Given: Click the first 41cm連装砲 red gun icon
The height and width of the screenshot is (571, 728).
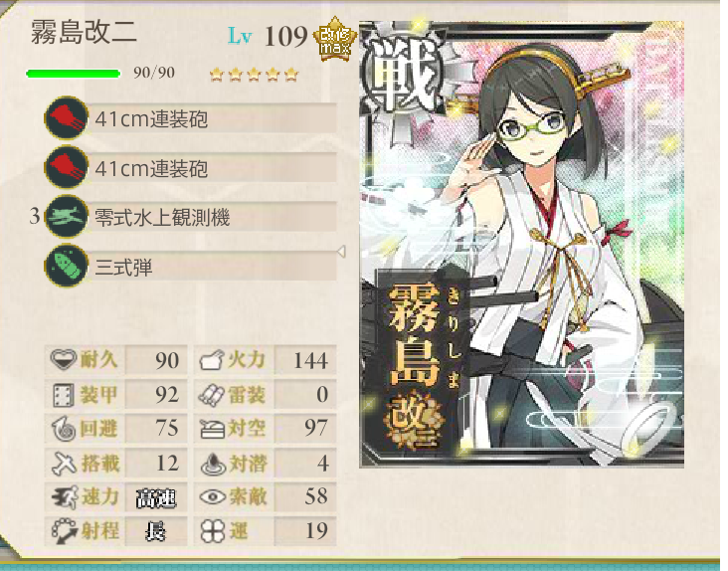Looking at the screenshot, I should (x=67, y=118).
